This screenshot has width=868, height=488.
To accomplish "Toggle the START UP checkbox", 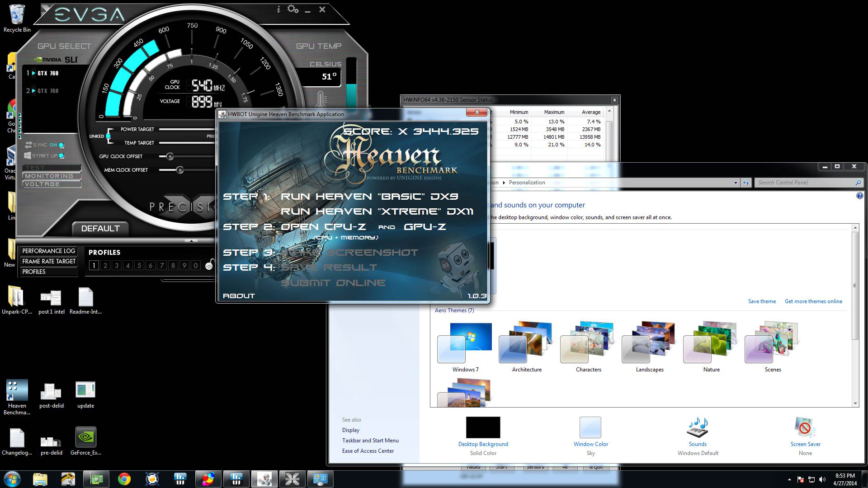I will (x=61, y=156).
